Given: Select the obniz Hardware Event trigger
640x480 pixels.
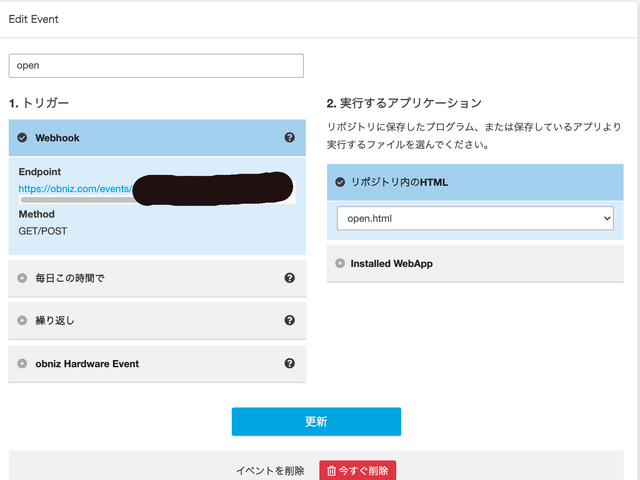Looking at the screenshot, I should tap(22, 363).
